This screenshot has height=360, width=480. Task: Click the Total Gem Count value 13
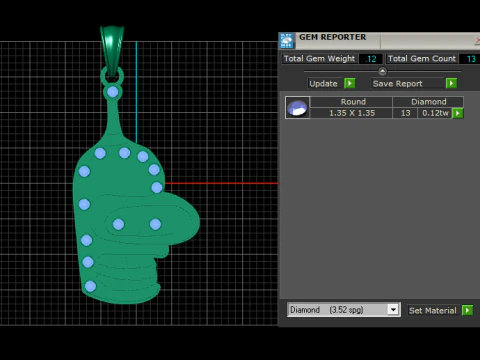470,59
